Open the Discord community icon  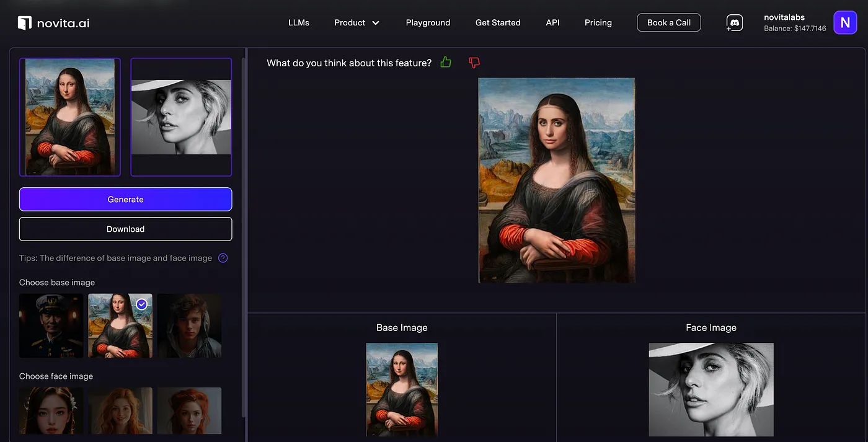(734, 23)
